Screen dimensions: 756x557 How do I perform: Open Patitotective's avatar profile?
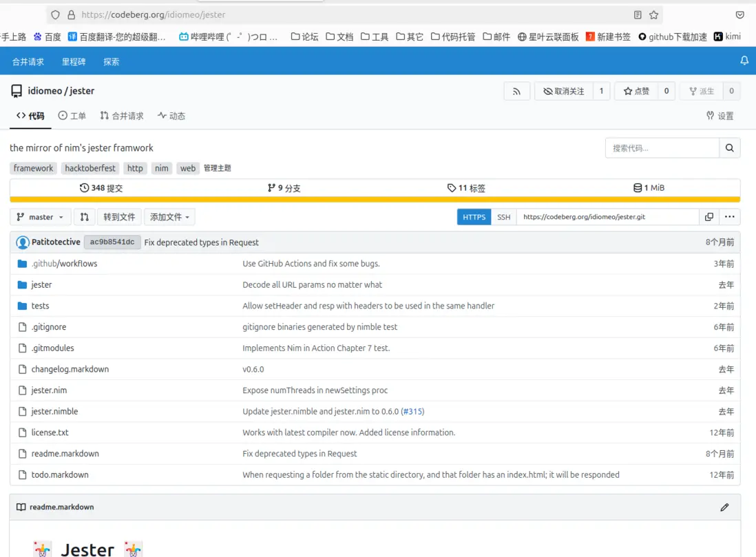pos(22,242)
